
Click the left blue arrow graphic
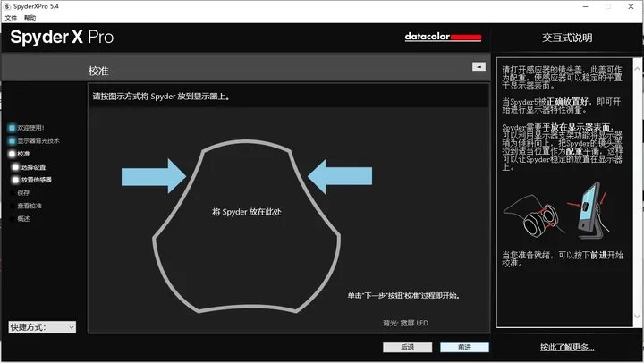click(x=154, y=176)
